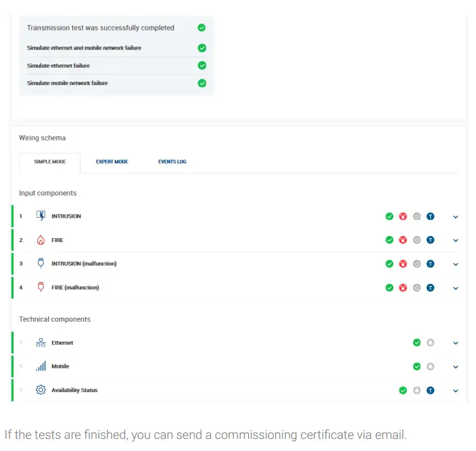This screenshot has width=476, height=451.
Task: Click Simulate ethernet and mobile network failure
Action: tap(84, 48)
